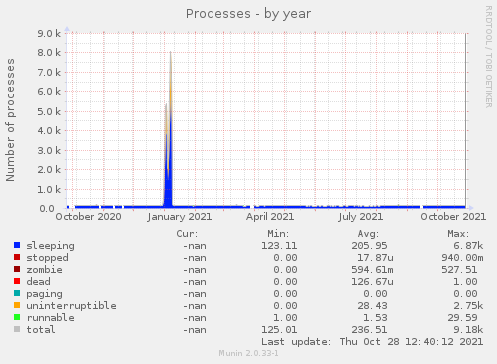Select the 'paging' legend label

(44, 294)
